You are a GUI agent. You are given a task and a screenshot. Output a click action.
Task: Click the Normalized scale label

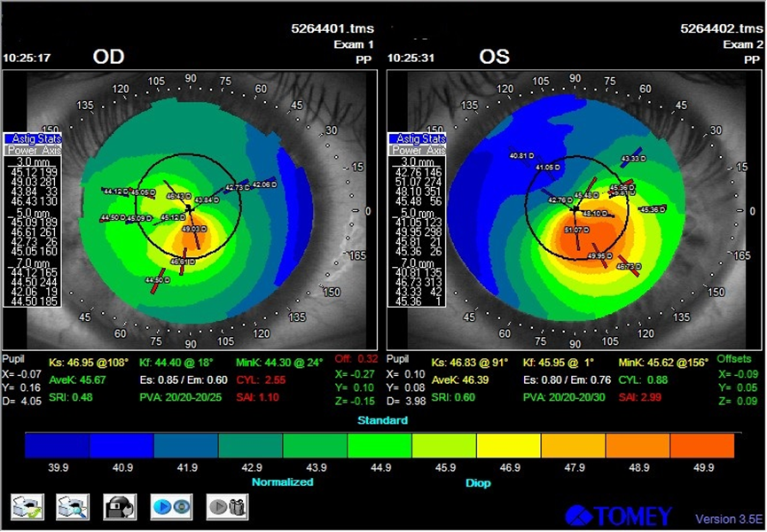(283, 481)
